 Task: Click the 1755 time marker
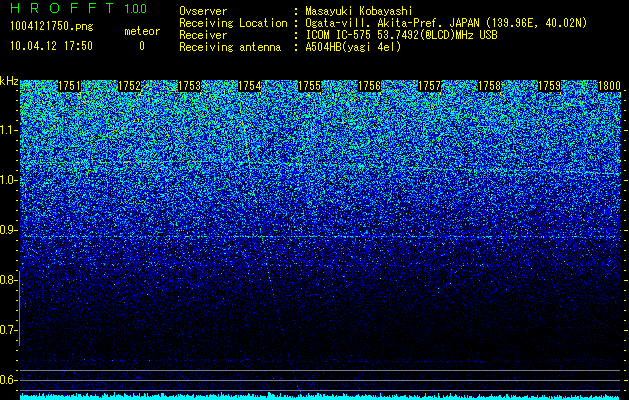click(x=310, y=86)
